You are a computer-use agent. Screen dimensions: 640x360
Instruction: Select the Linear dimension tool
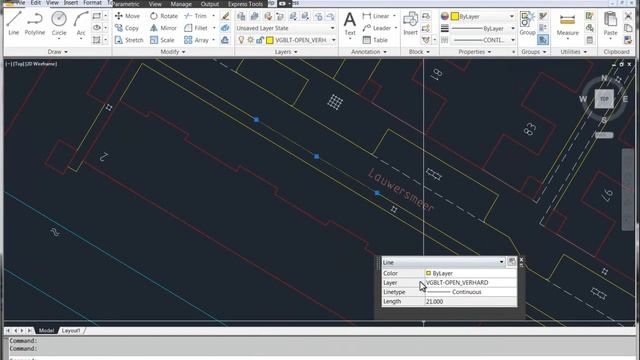coord(376,16)
